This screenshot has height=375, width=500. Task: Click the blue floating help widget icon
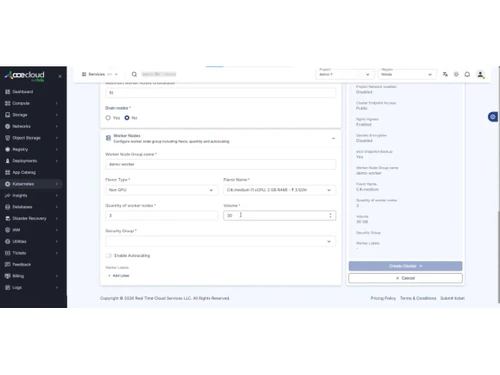[493, 117]
